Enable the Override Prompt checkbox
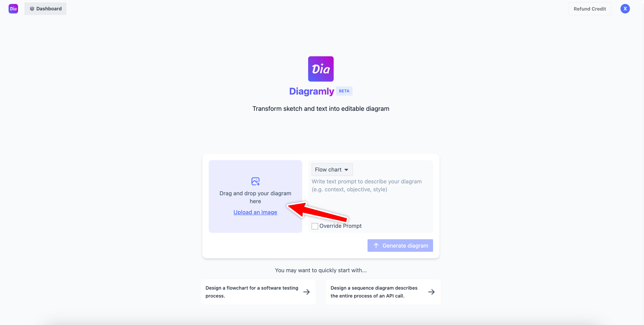This screenshot has width=644, height=325. coord(315,226)
